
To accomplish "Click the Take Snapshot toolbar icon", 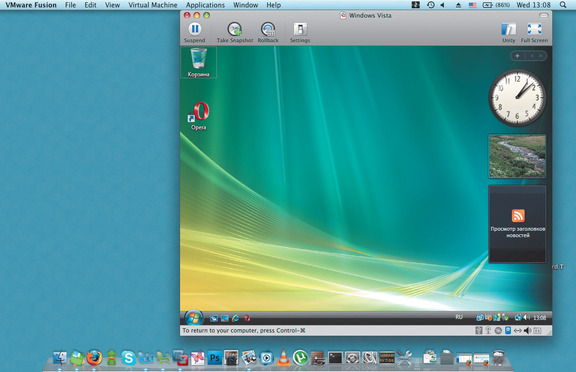I will 234,29.
